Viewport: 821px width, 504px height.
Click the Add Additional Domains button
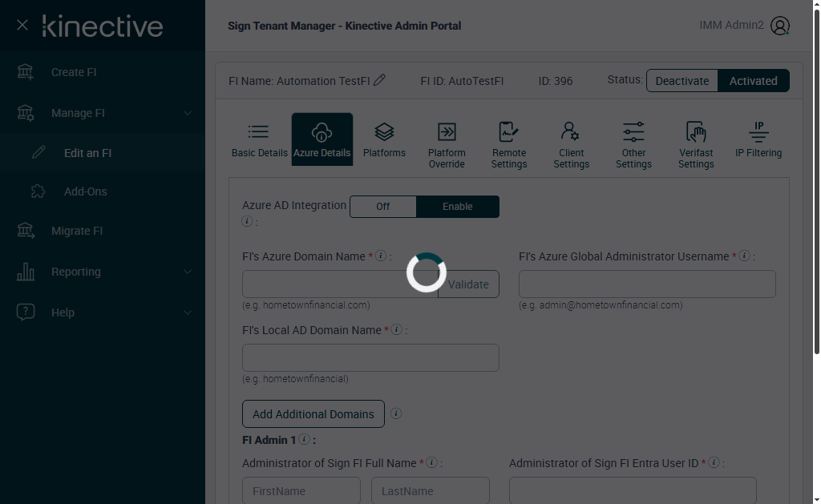(313, 414)
